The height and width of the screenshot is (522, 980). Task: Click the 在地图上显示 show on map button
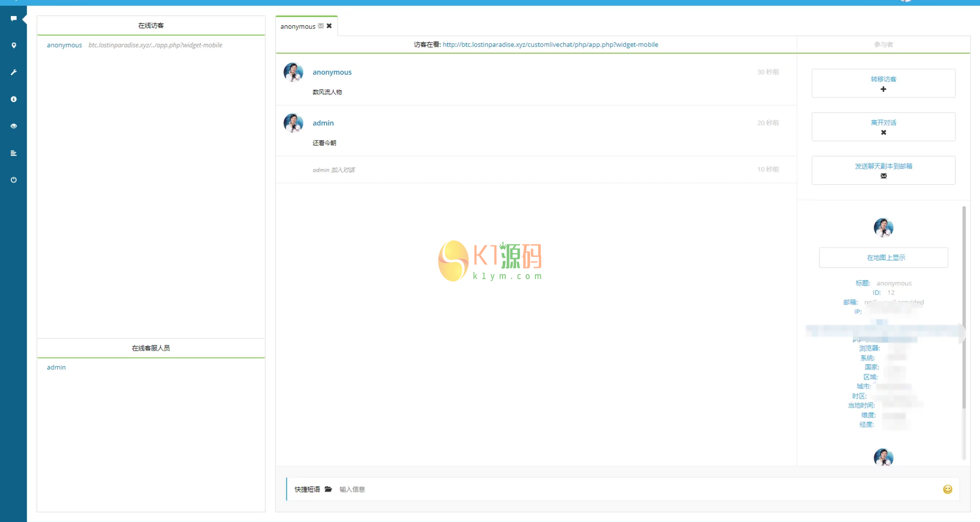pyautogui.click(x=883, y=257)
